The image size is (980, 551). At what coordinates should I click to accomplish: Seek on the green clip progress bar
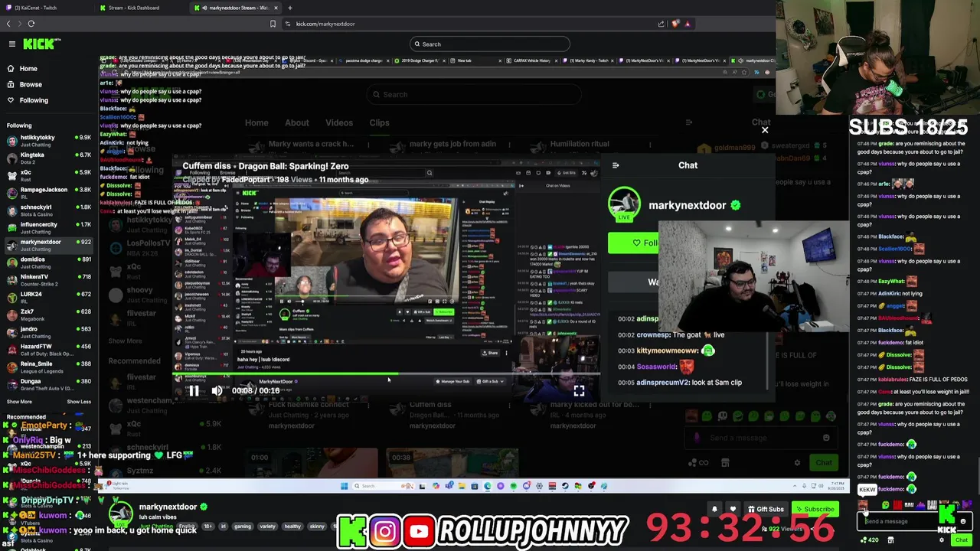(387, 375)
